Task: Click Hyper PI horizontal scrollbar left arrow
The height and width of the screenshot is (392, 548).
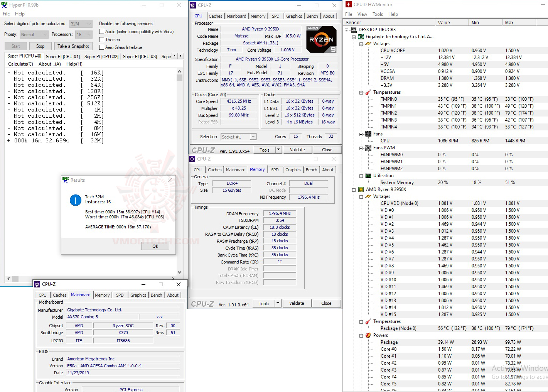Action: 8,279
